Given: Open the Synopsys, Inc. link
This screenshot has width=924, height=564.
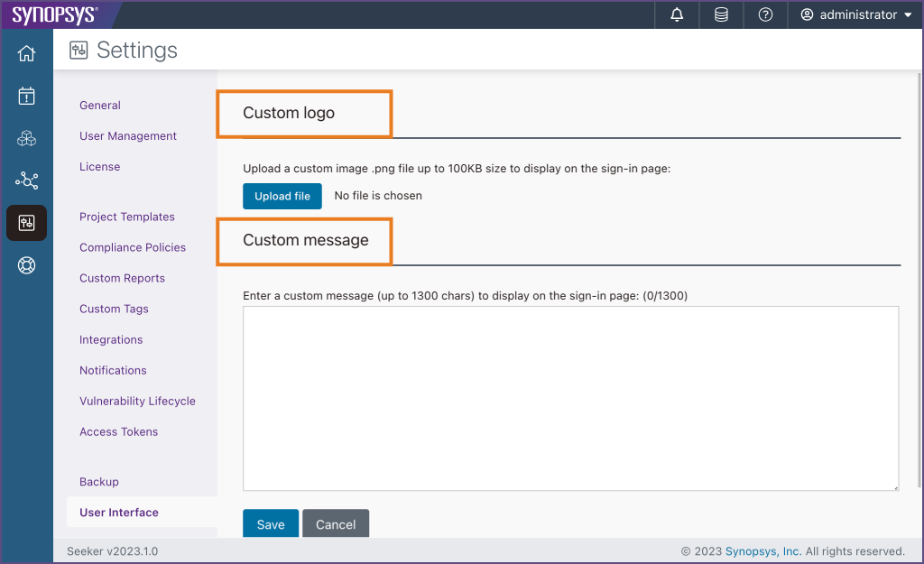Looking at the screenshot, I should pos(763,550).
